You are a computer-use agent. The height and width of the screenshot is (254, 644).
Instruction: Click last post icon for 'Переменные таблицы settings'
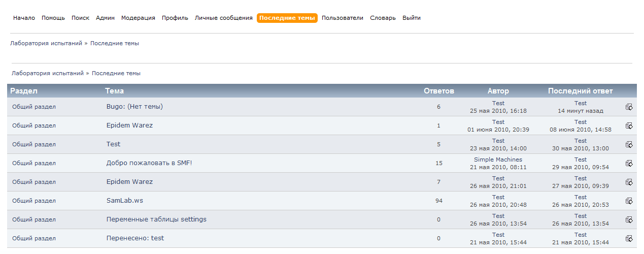click(629, 219)
